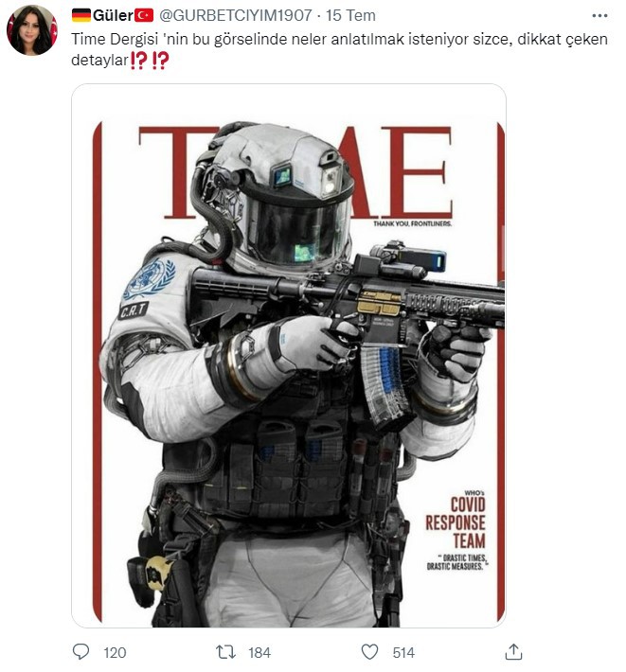The height and width of the screenshot is (672, 626).
Task: Visit the @GURBETCIYIM1907 handle
Action: [236, 15]
